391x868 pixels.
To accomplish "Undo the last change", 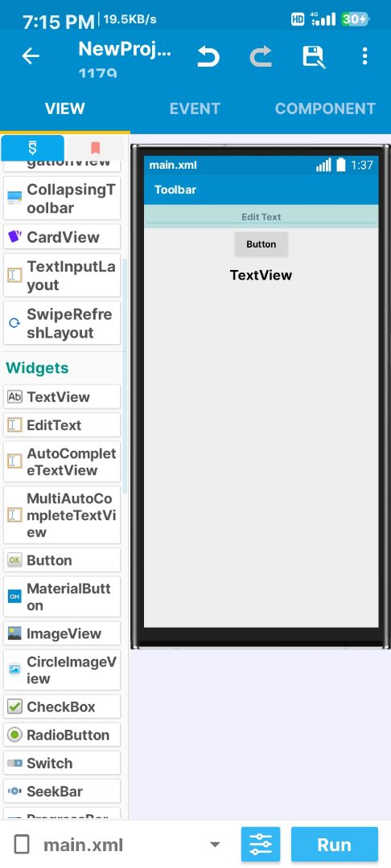I will 208,56.
